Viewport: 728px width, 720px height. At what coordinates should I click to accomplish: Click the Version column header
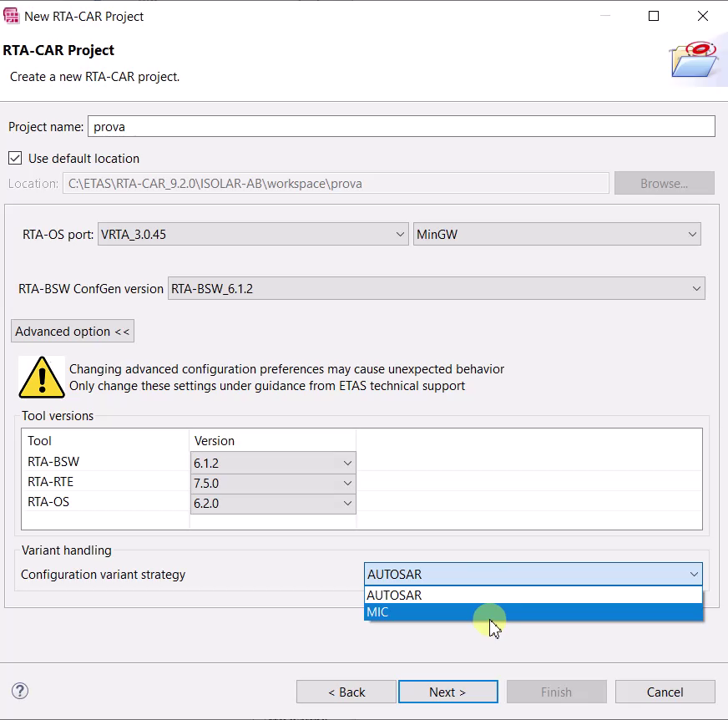(x=214, y=440)
